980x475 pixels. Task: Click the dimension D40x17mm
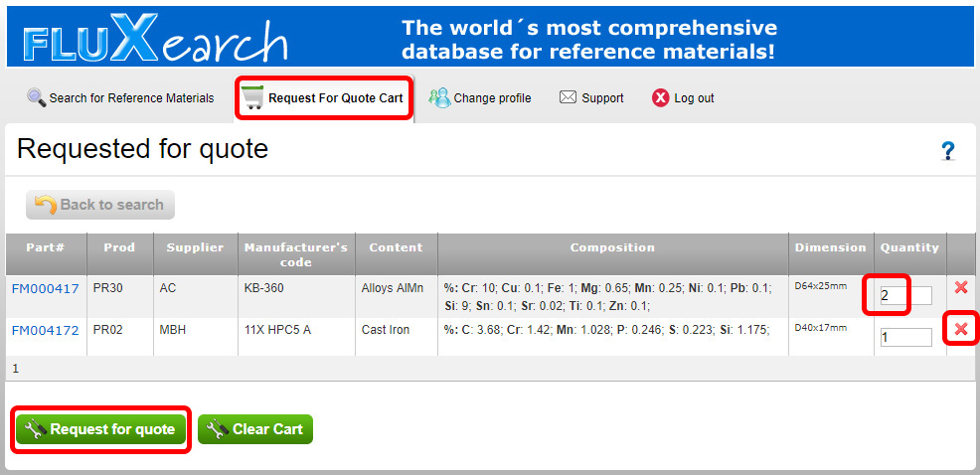tap(821, 328)
